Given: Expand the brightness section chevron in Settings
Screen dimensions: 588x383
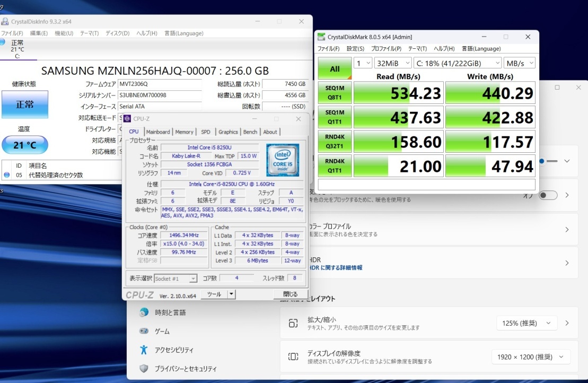Looking at the screenshot, I should click(567, 161).
